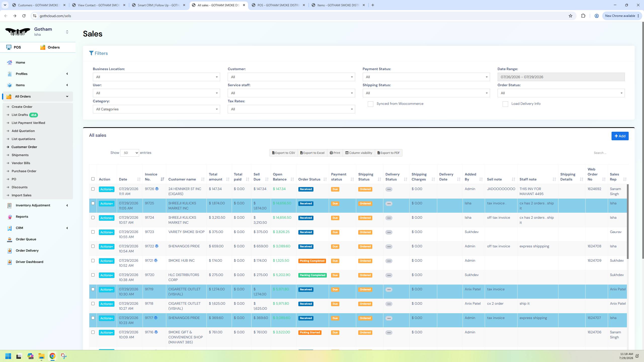Enable the Synced from Woocommerce checkbox

tap(370, 104)
